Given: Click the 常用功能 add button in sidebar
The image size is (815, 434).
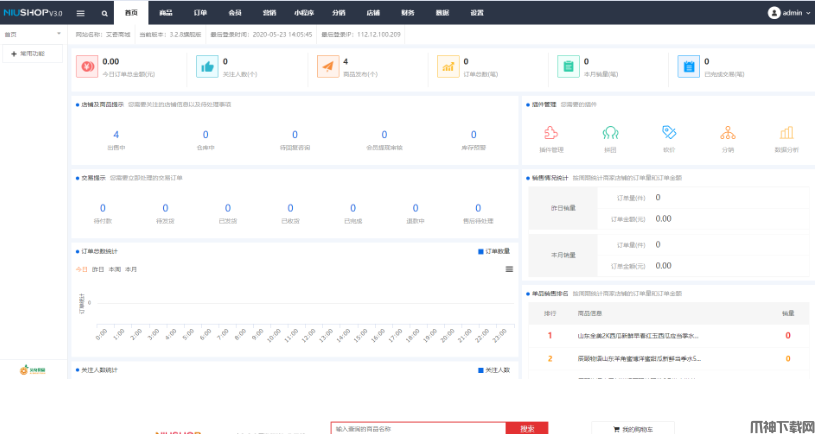Looking at the screenshot, I should click(28, 53).
